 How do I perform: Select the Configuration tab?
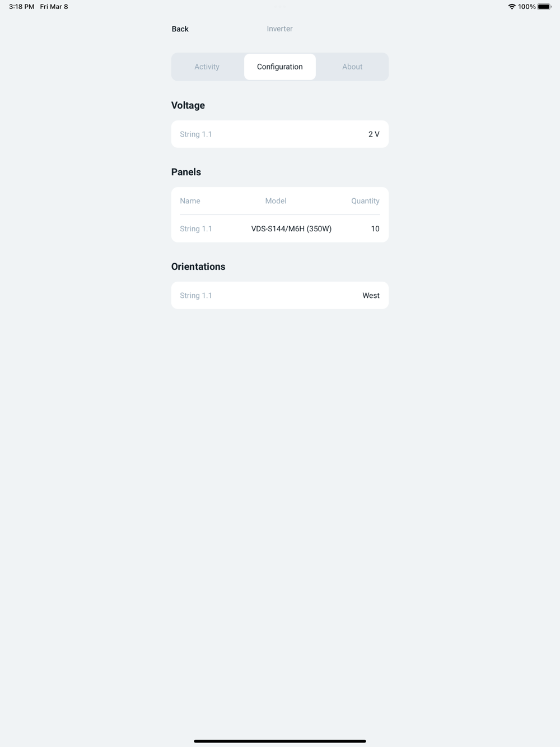[x=280, y=67]
